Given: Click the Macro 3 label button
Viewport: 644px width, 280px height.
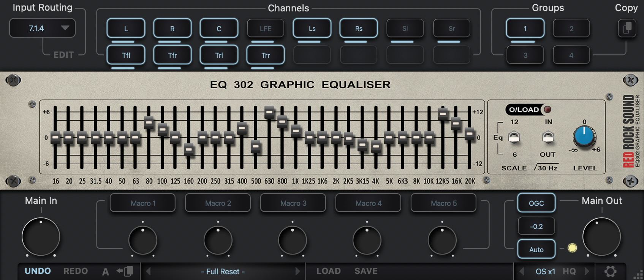Looking at the screenshot, I should [293, 203].
